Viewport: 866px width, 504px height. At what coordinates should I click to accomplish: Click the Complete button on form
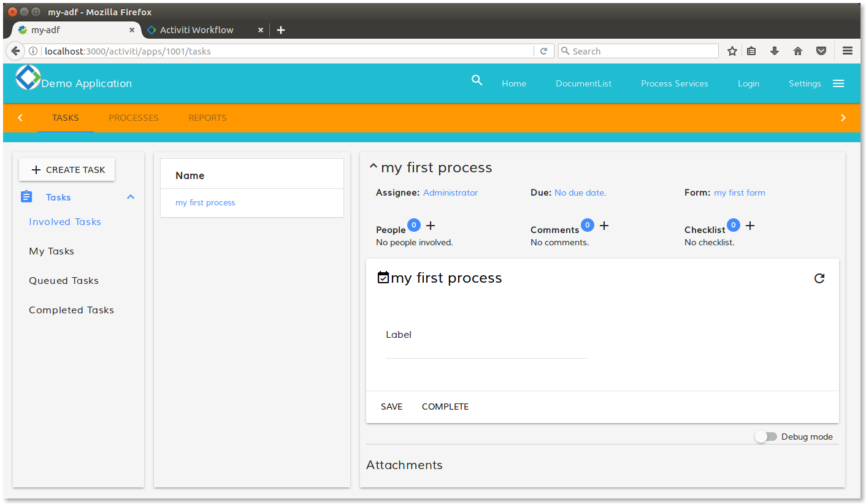pyautogui.click(x=445, y=407)
